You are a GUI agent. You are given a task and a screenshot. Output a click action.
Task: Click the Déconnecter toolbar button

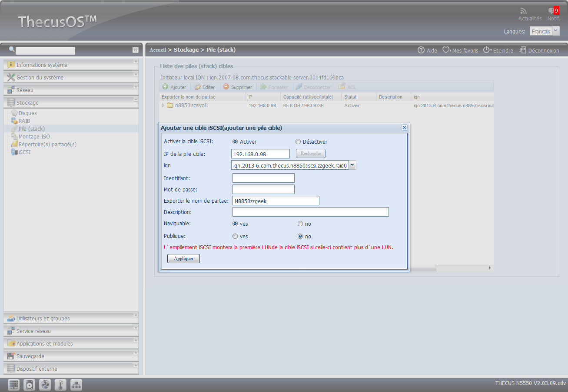coord(313,87)
